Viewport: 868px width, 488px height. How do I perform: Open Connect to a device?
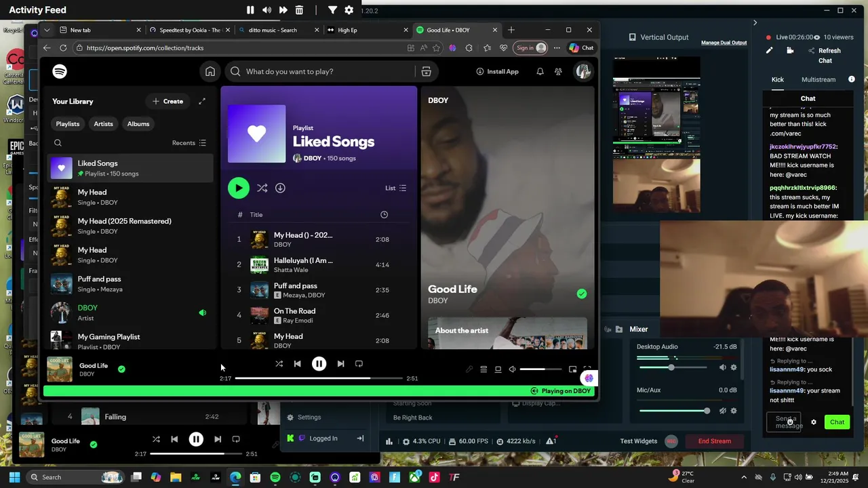(498, 369)
